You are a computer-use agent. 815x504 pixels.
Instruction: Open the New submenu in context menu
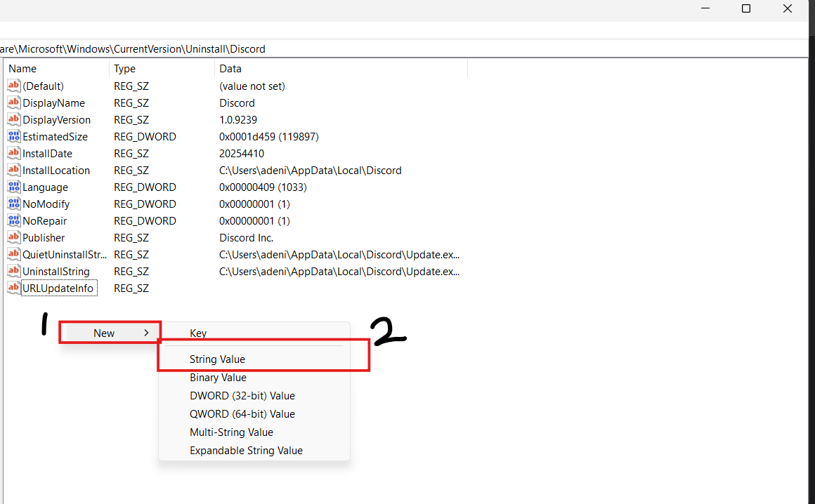coord(110,333)
